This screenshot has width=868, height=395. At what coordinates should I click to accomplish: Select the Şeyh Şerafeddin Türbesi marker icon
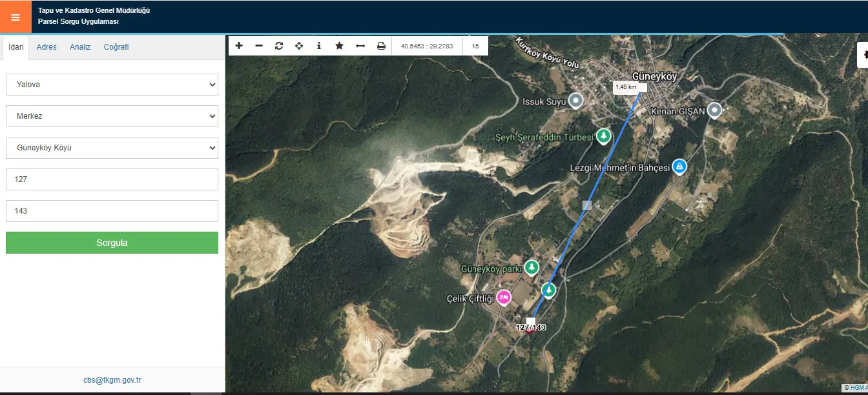point(603,136)
